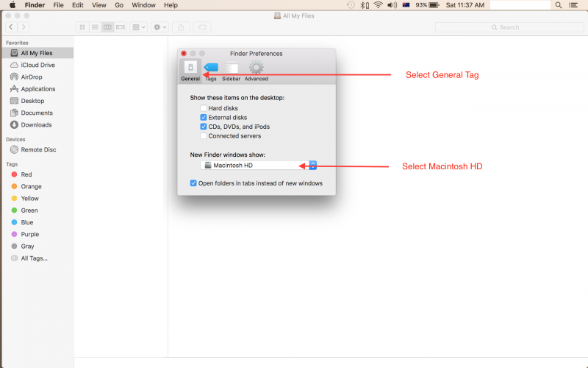
Task: Open Notification Center
Action: [573, 5]
